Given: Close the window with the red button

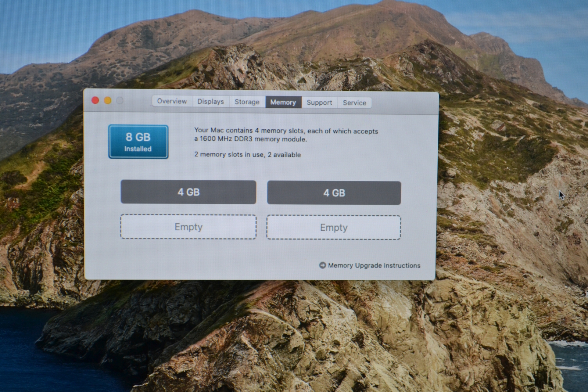Looking at the screenshot, I should tap(95, 100).
